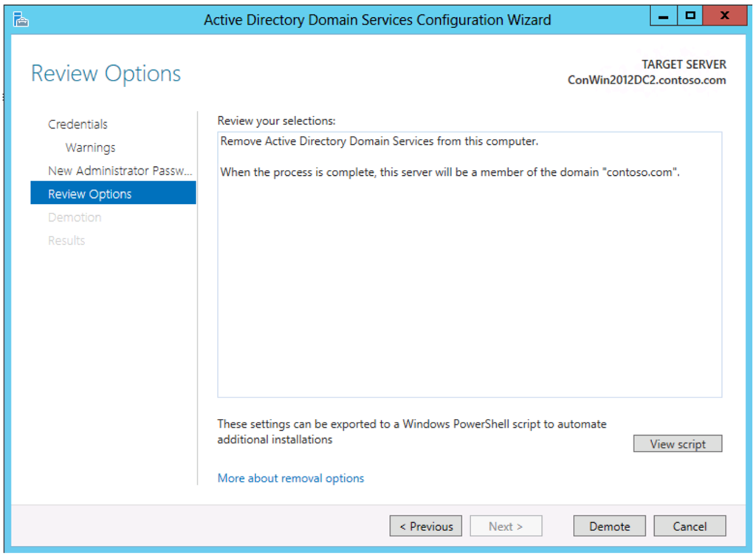Click the TARGET SERVER label
Image resolution: width=756 pixels, height=557 pixels.
pyautogui.click(x=684, y=64)
